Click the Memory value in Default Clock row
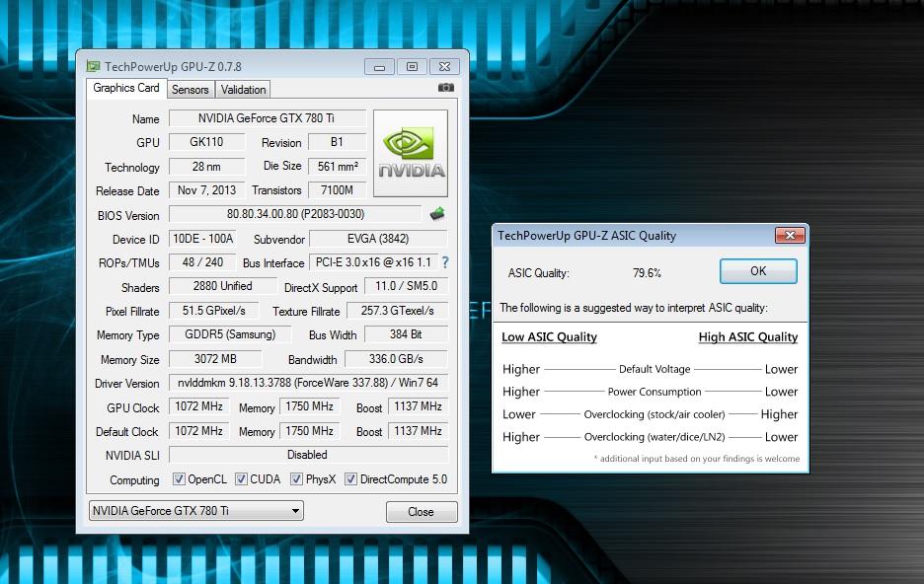924x584 pixels. tap(309, 431)
